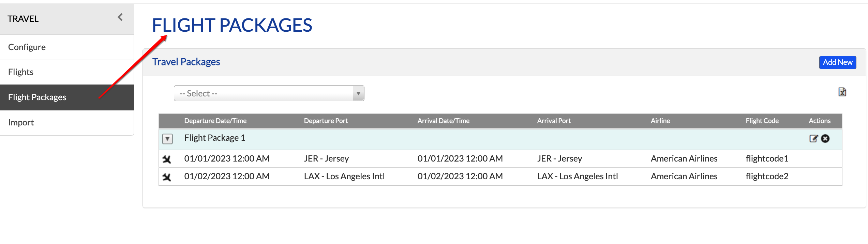
Task: Click the Add New button
Action: tap(837, 62)
